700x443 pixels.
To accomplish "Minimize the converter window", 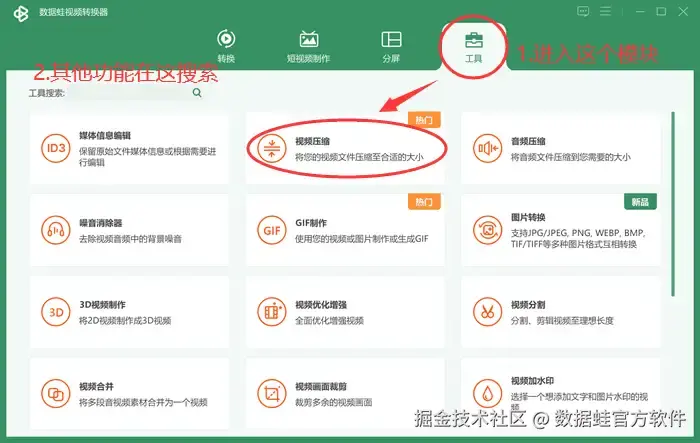I will 640,12.
